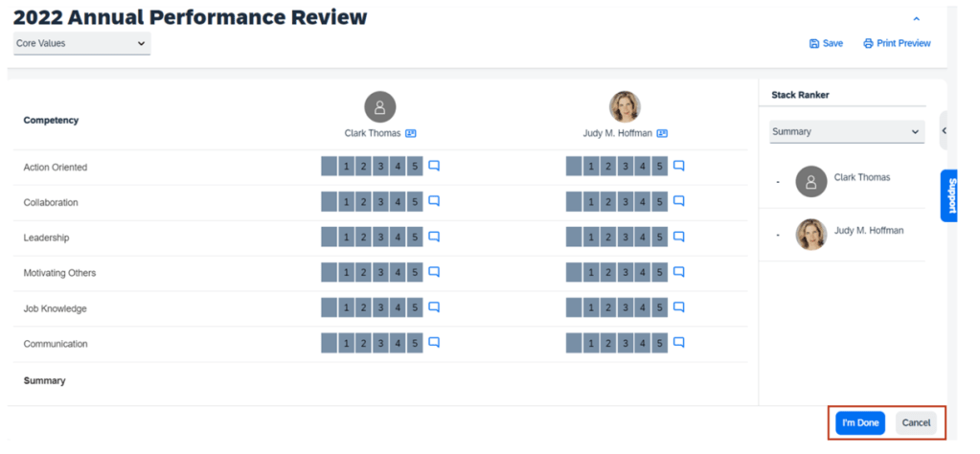Click Clark Thomas profile card icon

pos(411,133)
